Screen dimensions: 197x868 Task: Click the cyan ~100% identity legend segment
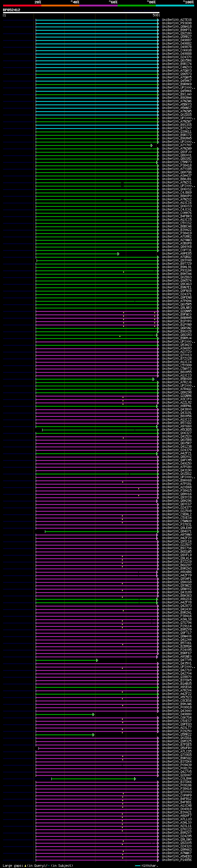click(175, 6)
